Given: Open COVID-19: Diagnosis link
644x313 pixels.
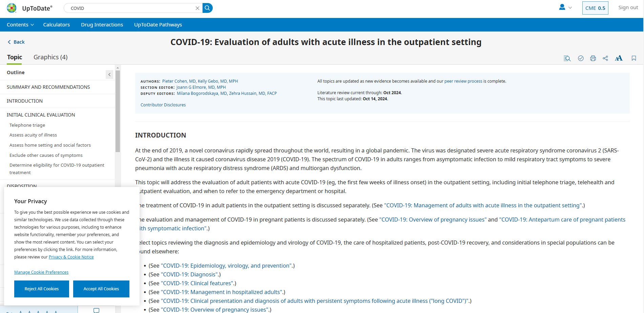Looking at the screenshot, I should click(190, 274).
